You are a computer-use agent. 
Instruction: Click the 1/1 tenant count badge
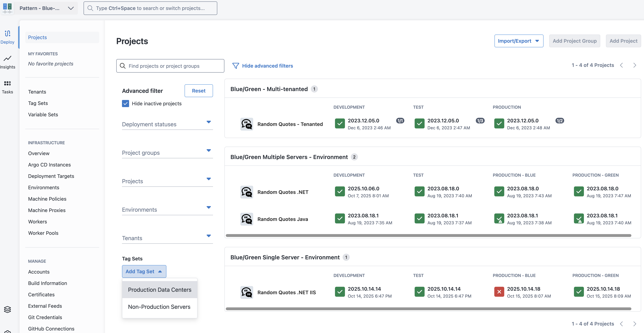click(400, 121)
